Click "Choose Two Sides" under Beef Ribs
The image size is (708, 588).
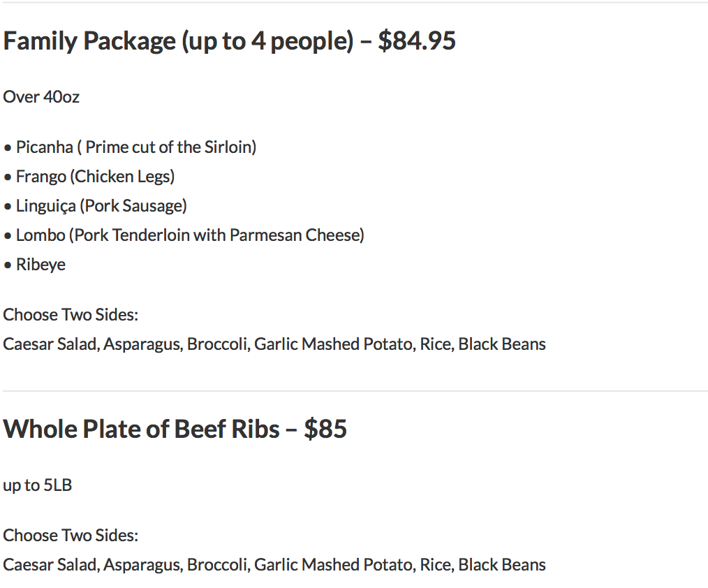pos(71,536)
